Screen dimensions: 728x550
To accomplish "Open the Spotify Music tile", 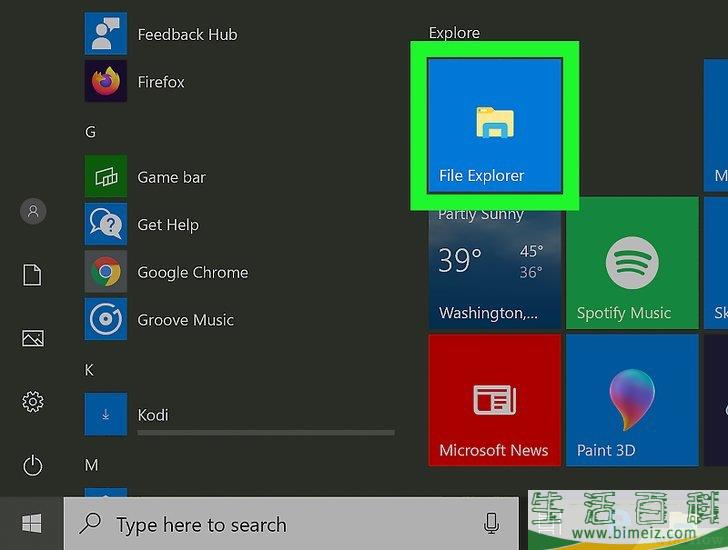I will (x=632, y=263).
